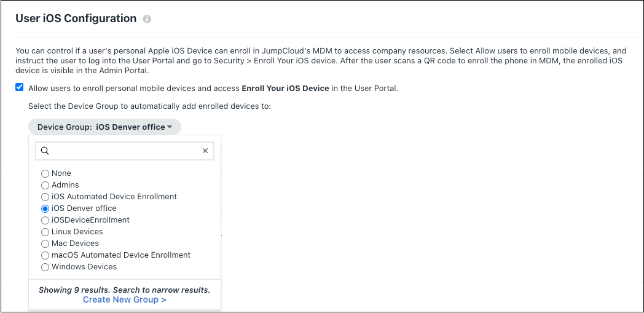Focus the device group search field
The height and width of the screenshot is (313, 644).
coord(123,151)
